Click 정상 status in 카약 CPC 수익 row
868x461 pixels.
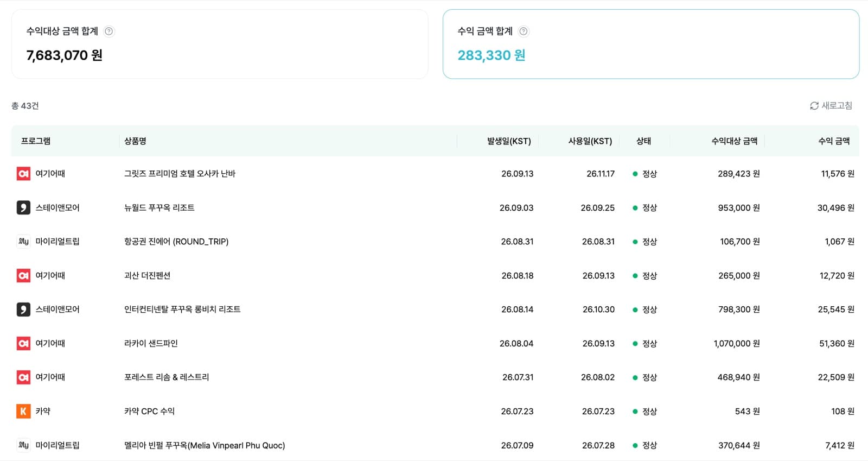tap(645, 412)
